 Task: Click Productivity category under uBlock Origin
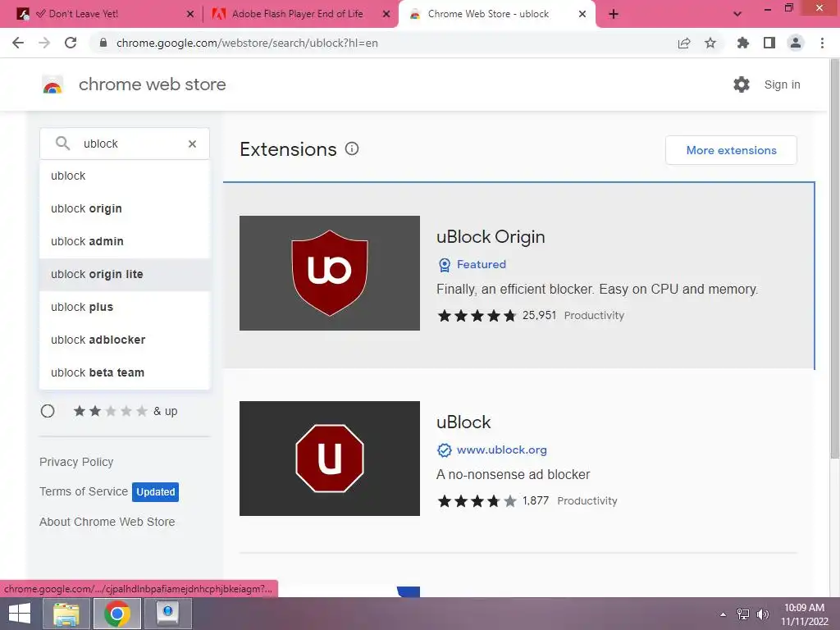coord(594,316)
